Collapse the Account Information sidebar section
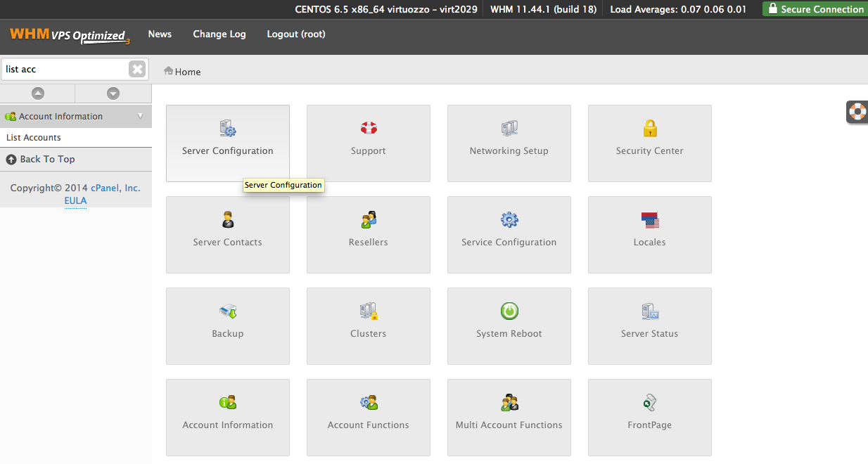This screenshot has height=464, width=868. coord(140,117)
